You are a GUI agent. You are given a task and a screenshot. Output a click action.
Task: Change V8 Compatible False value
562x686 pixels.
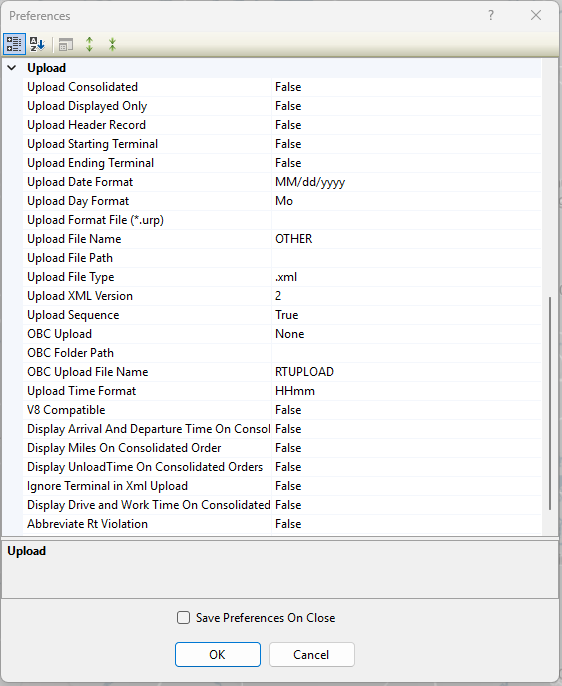[406, 410]
